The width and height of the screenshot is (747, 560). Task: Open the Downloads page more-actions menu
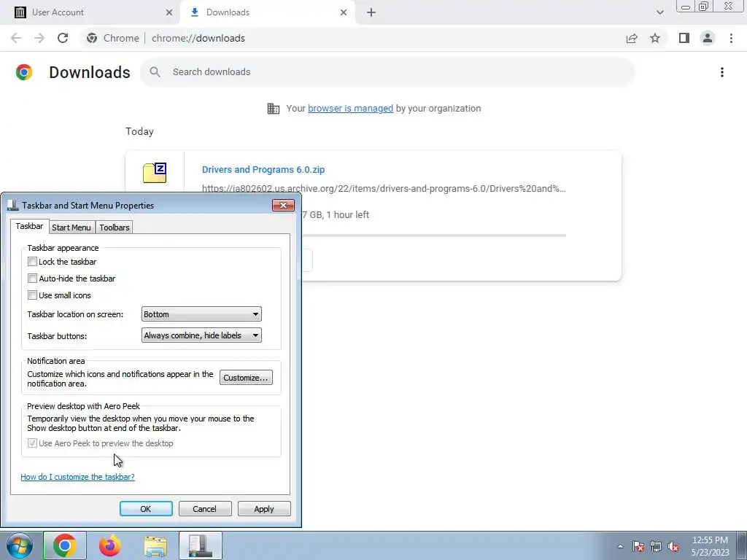point(721,72)
